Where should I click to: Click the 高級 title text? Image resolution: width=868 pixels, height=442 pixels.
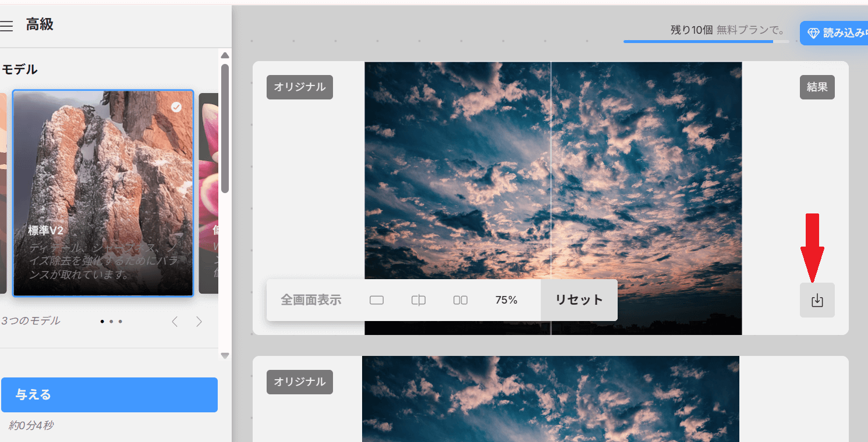(x=40, y=24)
